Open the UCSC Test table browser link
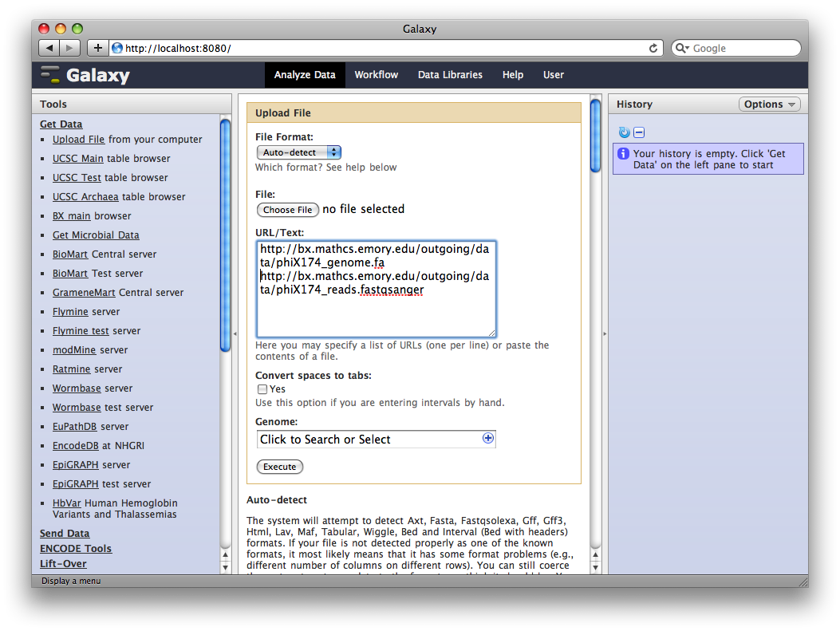 pyautogui.click(x=77, y=178)
